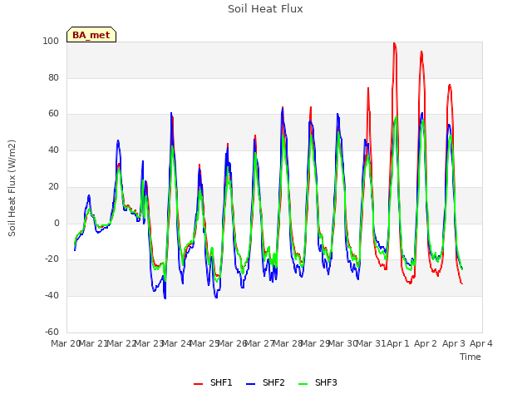Viewport: 532px width, 399px height.
Task: Toggle the SHF2 legend entry
Action: 265,383
